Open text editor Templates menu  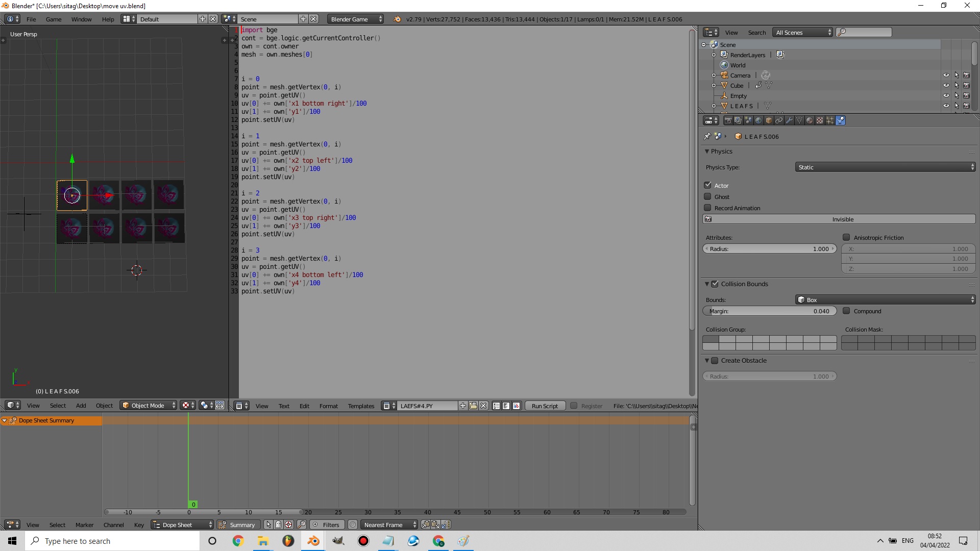(x=361, y=406)
